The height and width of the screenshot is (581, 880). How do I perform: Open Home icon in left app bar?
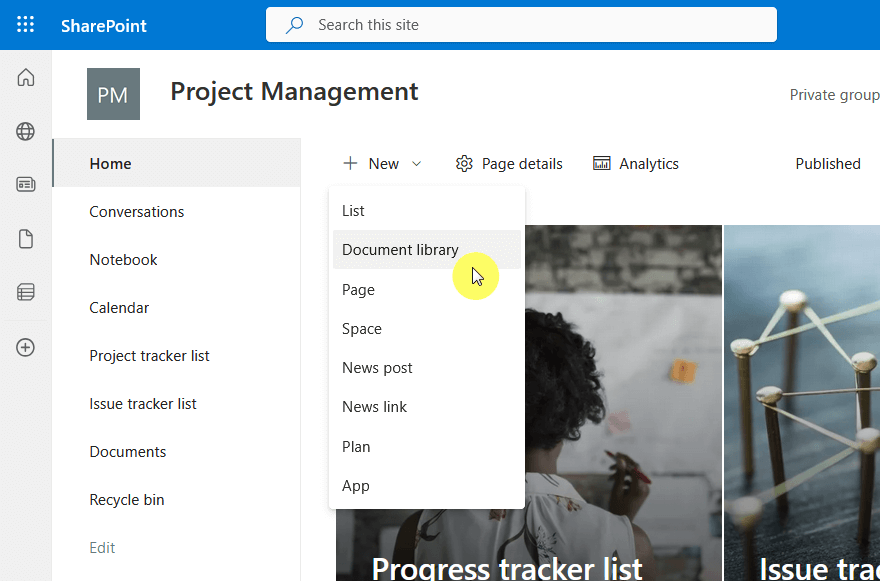click(x=25, y=77)
